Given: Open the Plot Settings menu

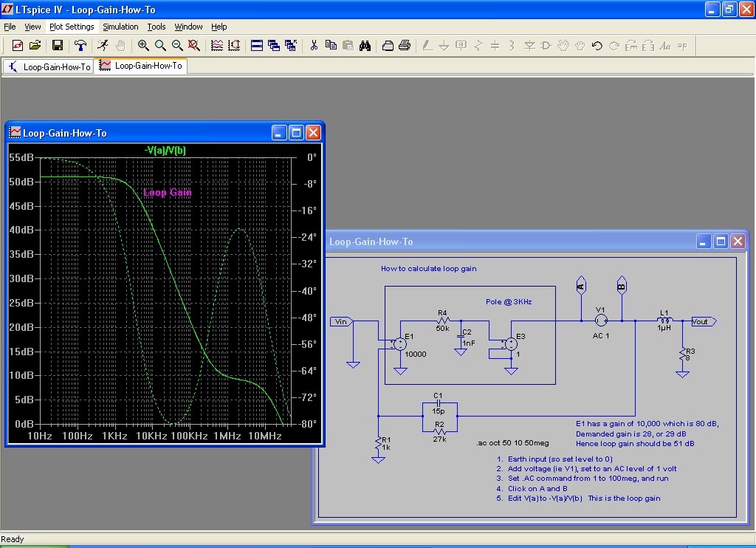Looking at the screenshot, I should [x=72, y=27].
